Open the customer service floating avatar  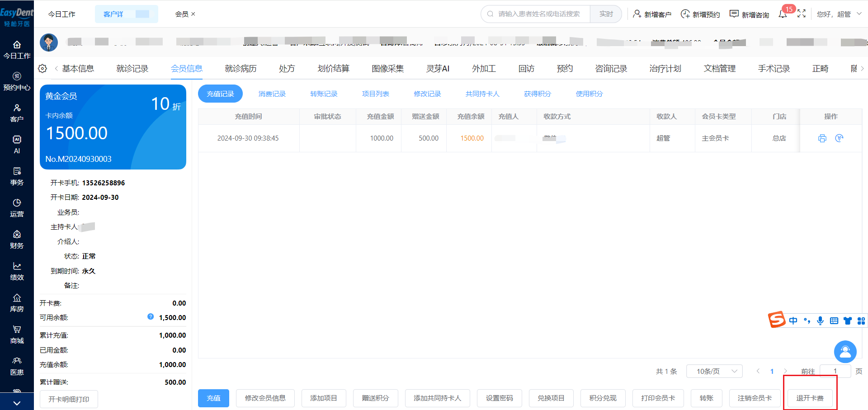click(x=845, y=352)
